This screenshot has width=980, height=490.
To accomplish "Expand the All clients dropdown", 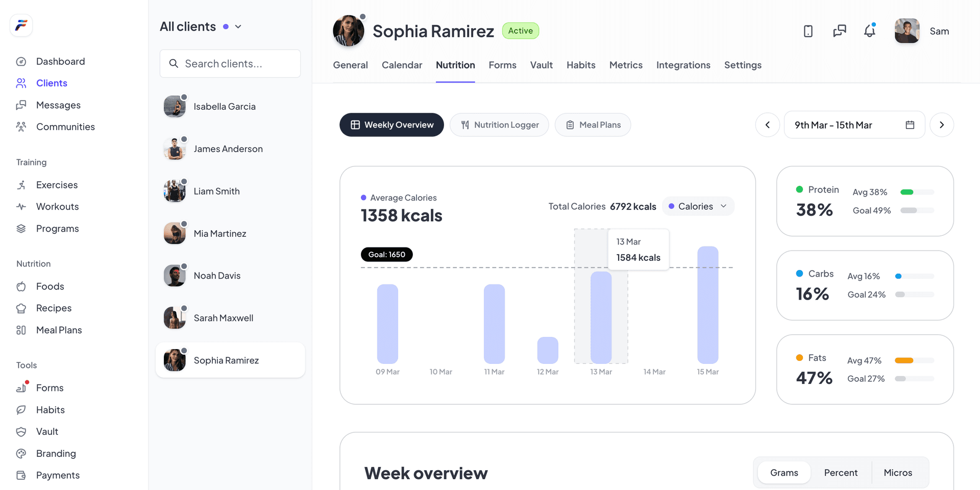I will (237, 26).
